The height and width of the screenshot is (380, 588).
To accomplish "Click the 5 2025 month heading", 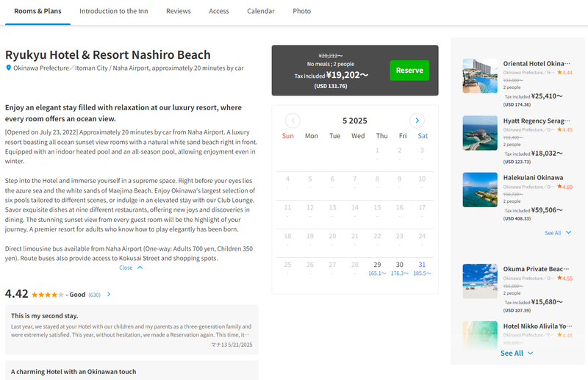I will tap(355, 121).
